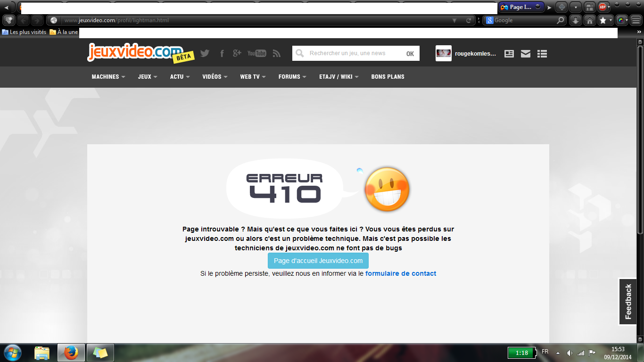
Task: Open URL history dropdown arrow
Action: 454,20
